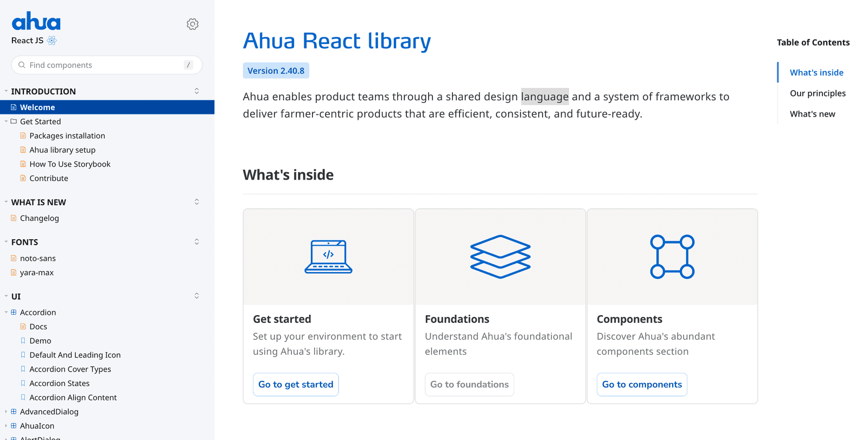
Task: Jump to What's new in the contents
Action: pos(812,114)
